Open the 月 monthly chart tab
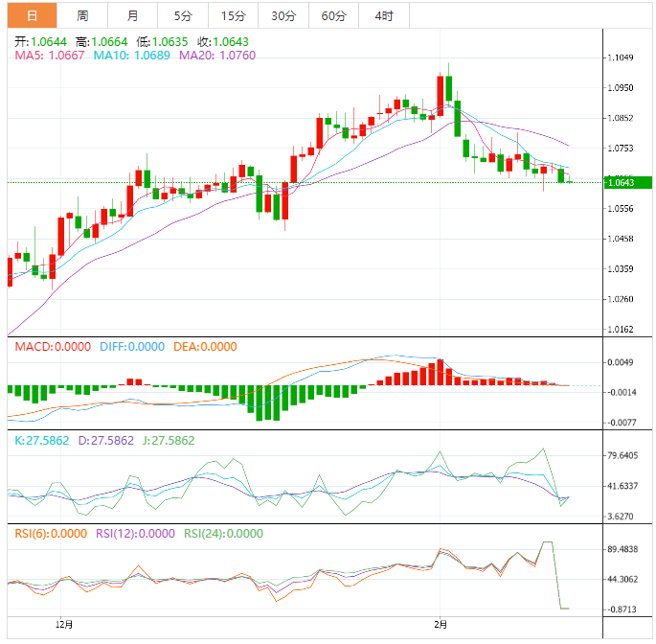 pos(132,15)
